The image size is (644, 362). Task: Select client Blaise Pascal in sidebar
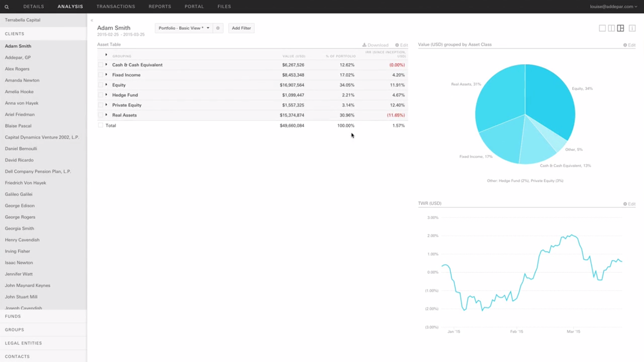pos(18,126)
